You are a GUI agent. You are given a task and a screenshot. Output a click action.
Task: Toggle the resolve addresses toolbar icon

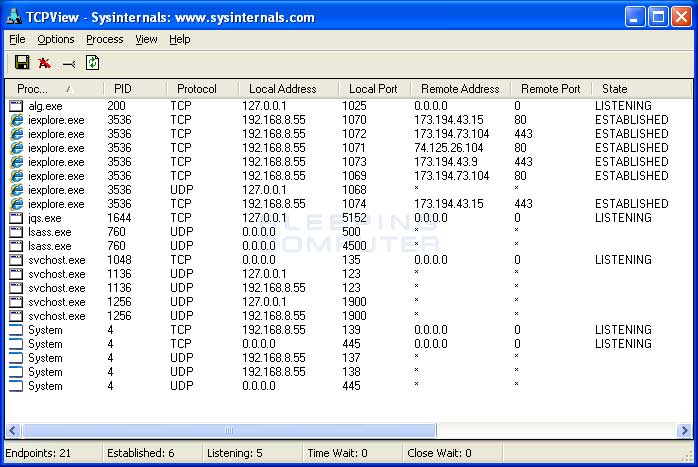(69, 64)
